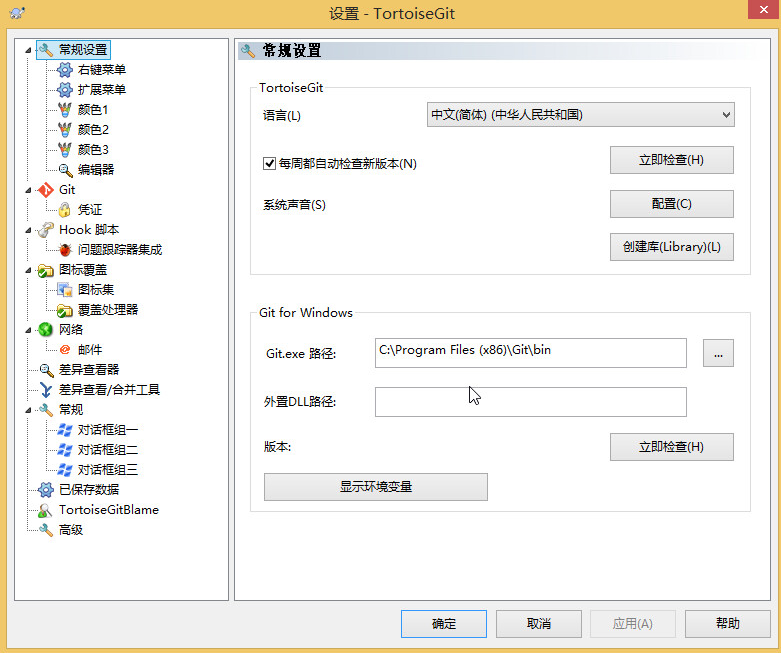
Task: Click the 外置DLL路径 input field
Action: (530, 402)
